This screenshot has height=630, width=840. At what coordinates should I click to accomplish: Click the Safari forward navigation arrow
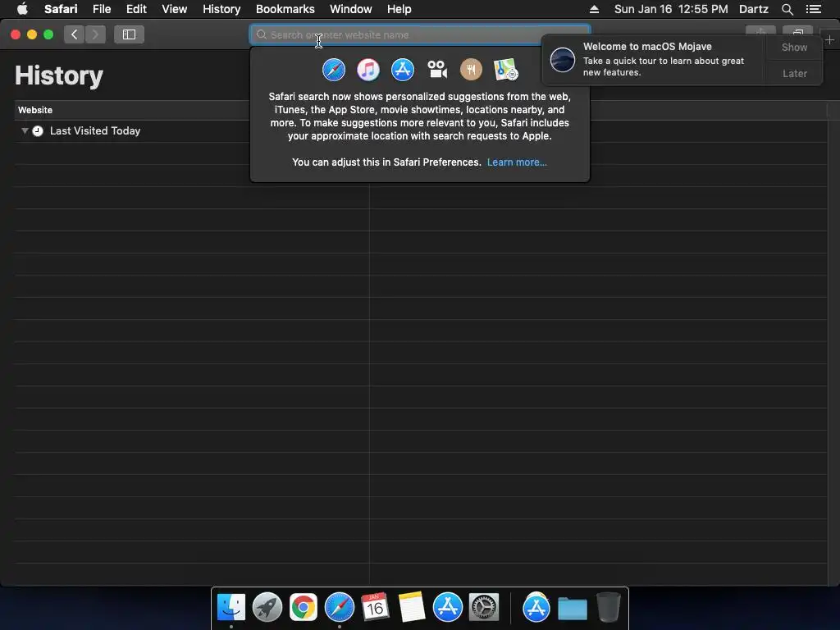95,34
